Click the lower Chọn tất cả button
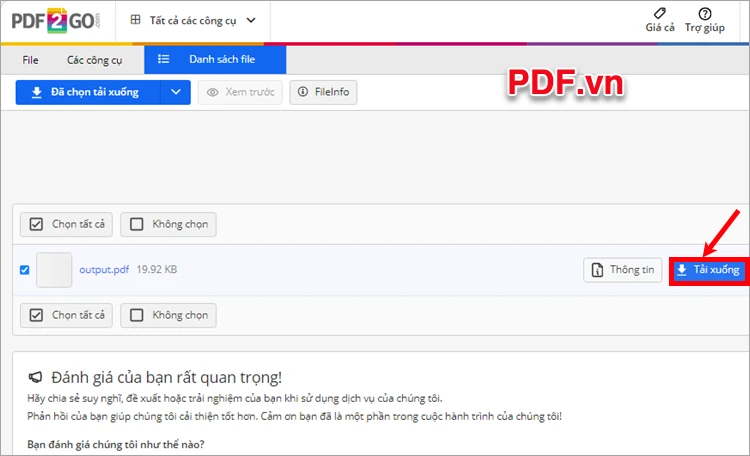Screen dimensions: 750x456 coord(66,315)
